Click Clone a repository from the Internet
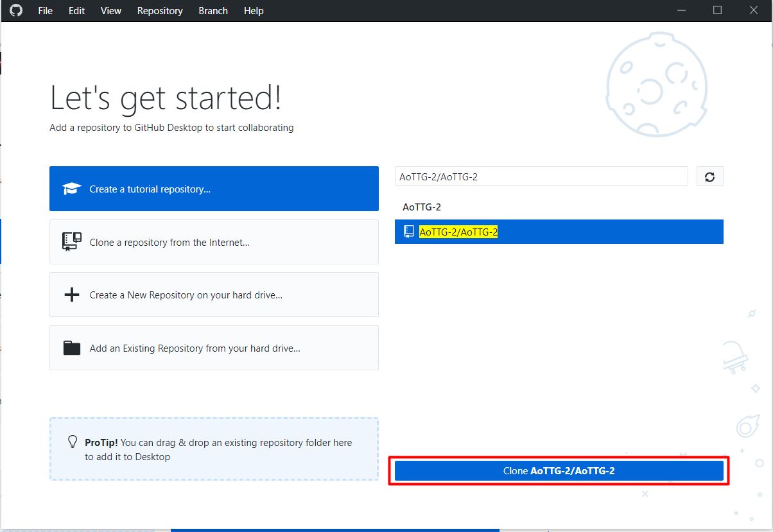 click(x=214, y=242)
